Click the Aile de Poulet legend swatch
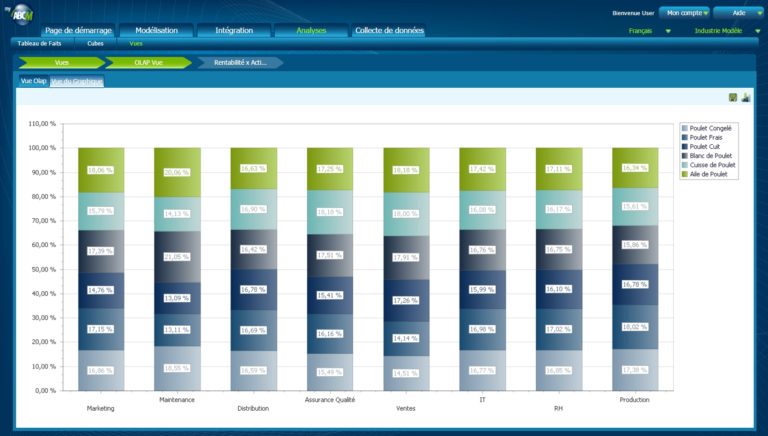Screen dimensions: 768x436 685,174
